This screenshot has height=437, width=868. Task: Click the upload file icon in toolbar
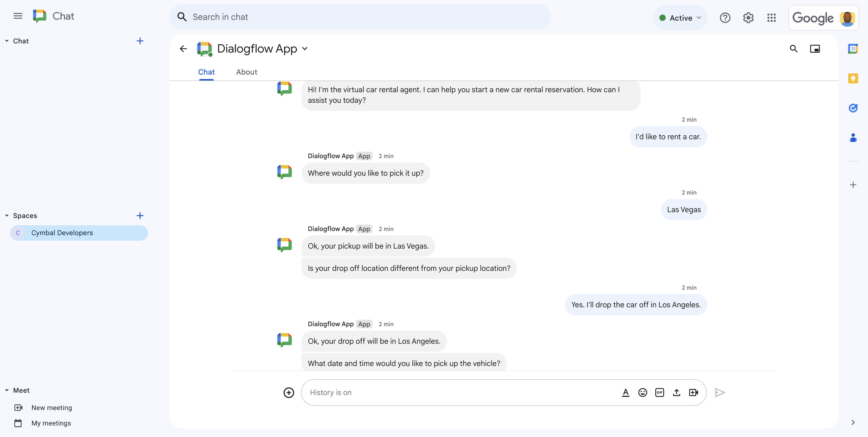(676, 392)
